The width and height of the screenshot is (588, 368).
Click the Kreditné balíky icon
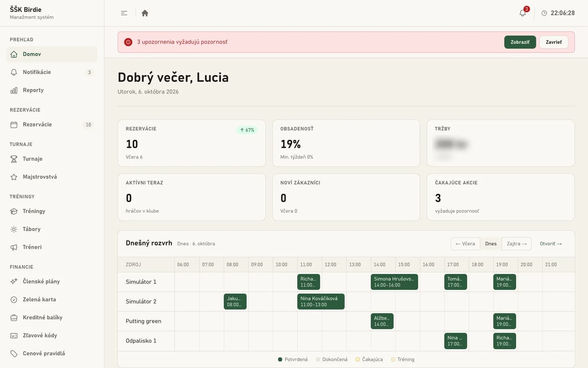(x=14, y=318)
